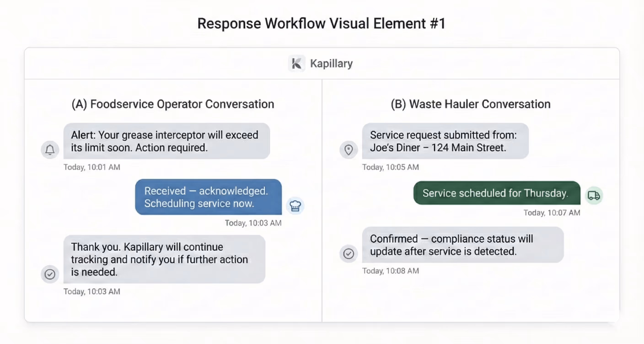Click the Today, 10:07 AM timestamp

pyautogui.click(x=552, y=213)
